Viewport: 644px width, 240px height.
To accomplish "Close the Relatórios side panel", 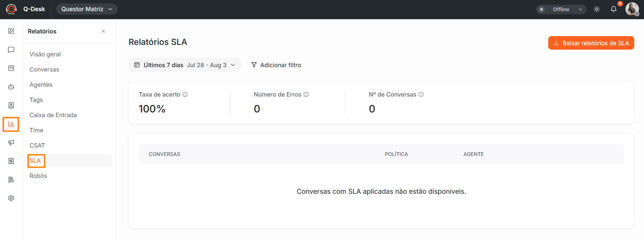I will (x=104, y=31).
